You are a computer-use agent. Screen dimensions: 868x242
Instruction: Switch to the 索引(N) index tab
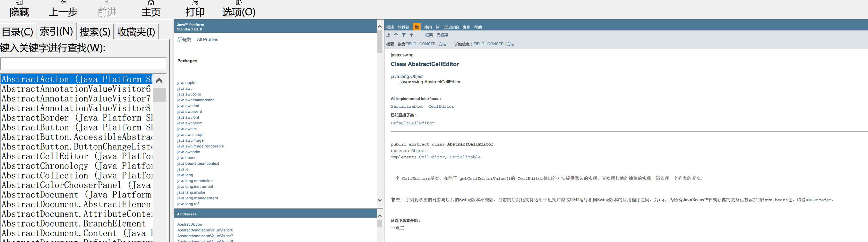[56, 32]
